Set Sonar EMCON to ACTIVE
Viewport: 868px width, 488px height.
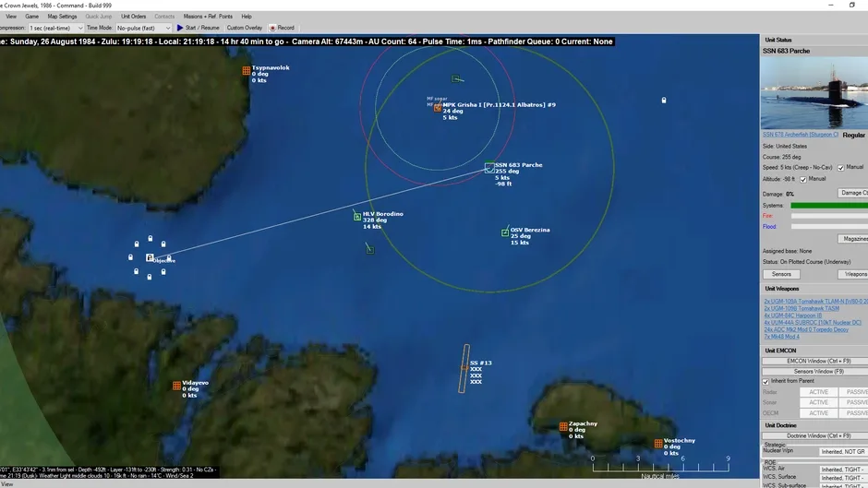(818, 403)
